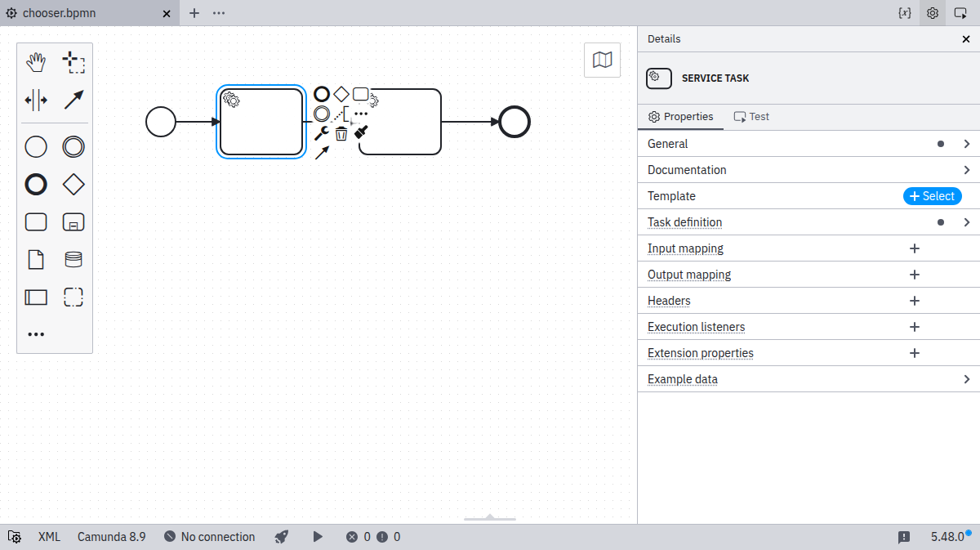The width and height of the screenshot is (980, 550).
Task: Delete selected task with trash icon
Action: (x=341, y=133)
